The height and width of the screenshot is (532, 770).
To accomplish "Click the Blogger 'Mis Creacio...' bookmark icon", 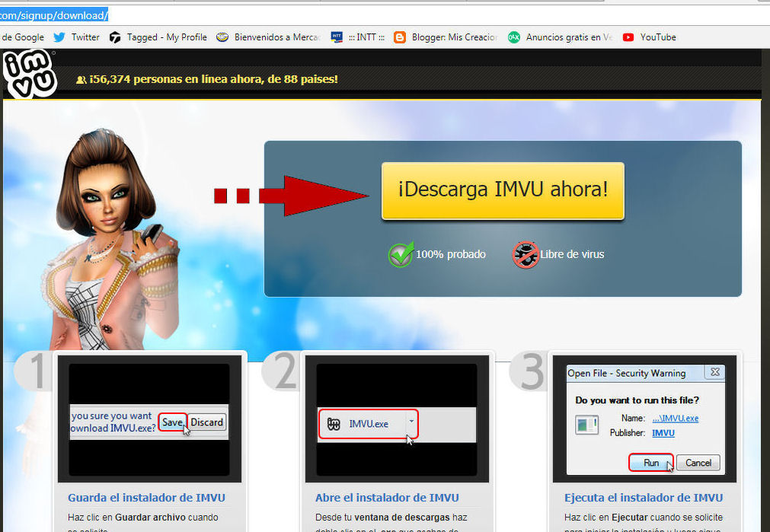I will 399,37.
